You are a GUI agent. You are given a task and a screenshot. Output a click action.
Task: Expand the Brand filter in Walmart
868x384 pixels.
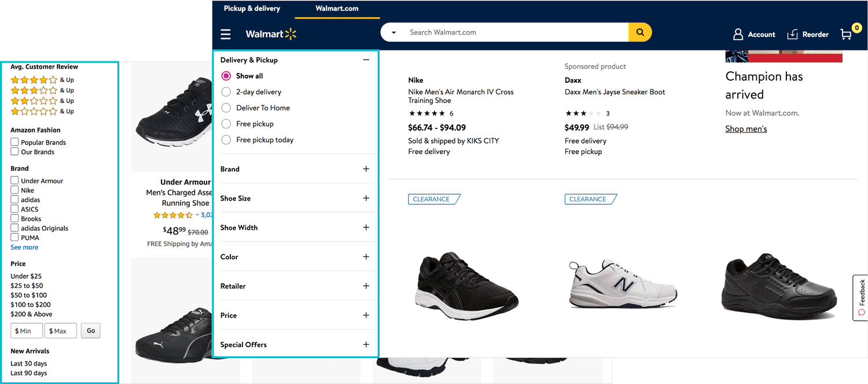point(366,169)
